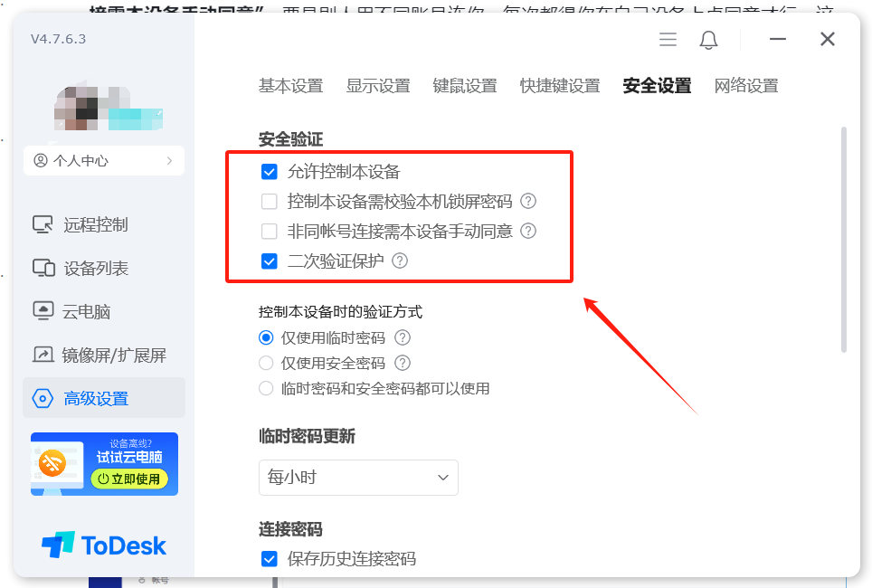This screenshot has width=872, height=588.
Task: Open 远程控制 in the sidebar
Action: coord(81,224)
